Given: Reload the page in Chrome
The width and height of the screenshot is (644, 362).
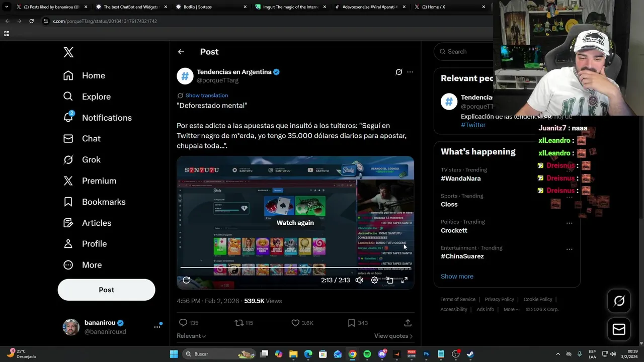Looking at the screenshot, I should pyautogui.click(x=31, y=21).
